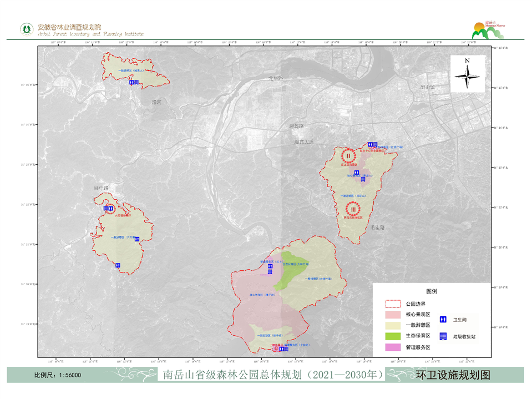Click the 环卫设施规划图 map title
This screenshot has width=532, height=399.
coord(453,375)
